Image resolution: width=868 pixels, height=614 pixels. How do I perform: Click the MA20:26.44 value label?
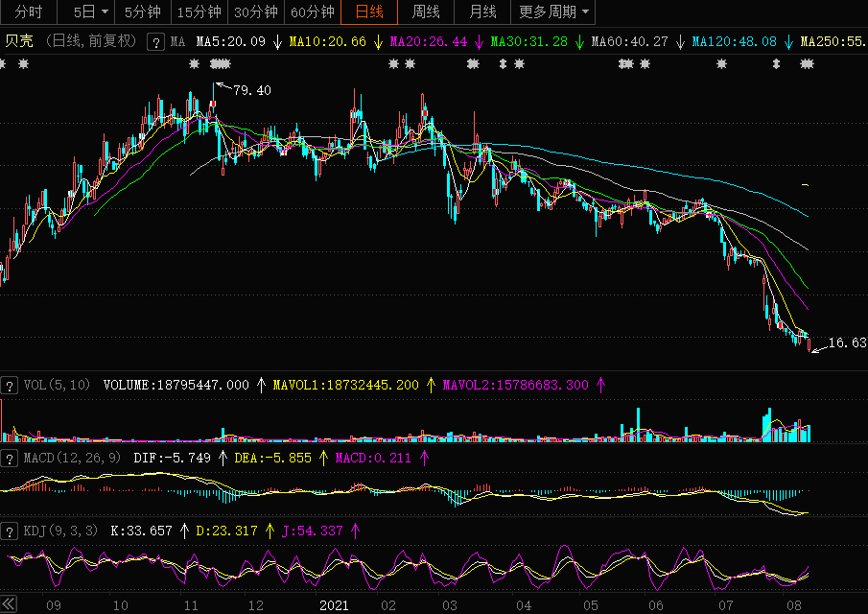(x=429, y=41)
